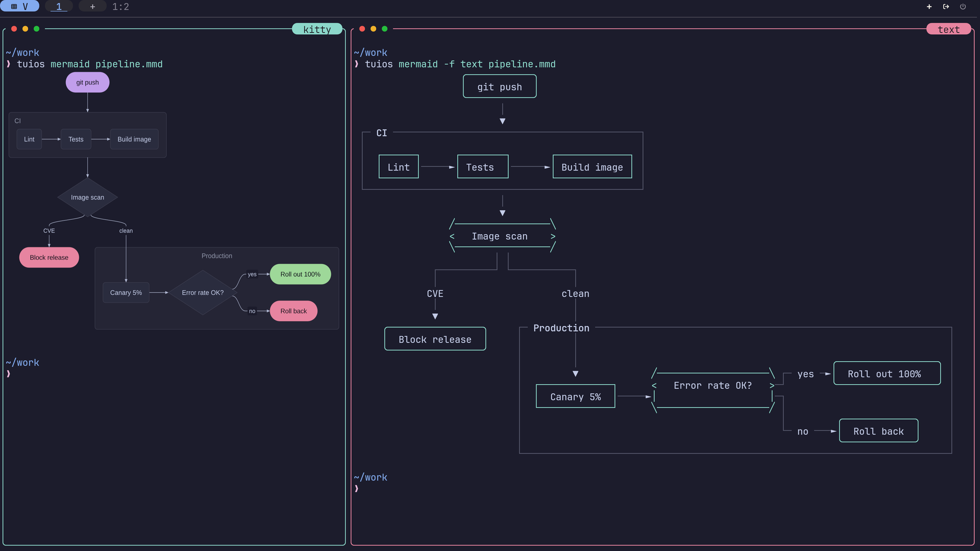Select the text window title badge
This screenshot has width=980, height=551.
pyautogui.click(x=948, y=29)
